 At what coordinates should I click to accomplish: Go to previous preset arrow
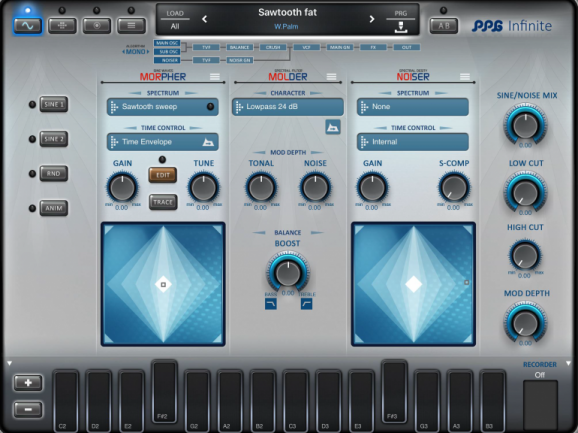(205, 19)
